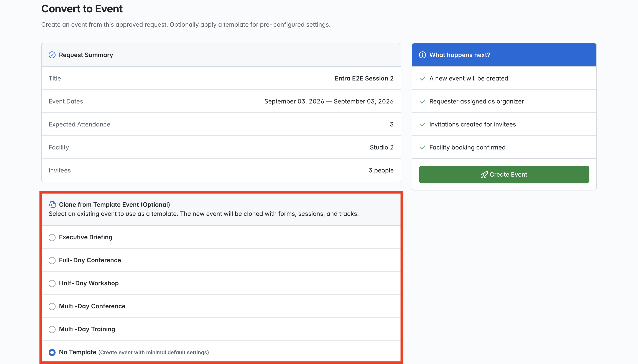The image size is (638, 364).
Task: Pick the Multi-Day Conference radio option
Action: [x=52, y=307]
